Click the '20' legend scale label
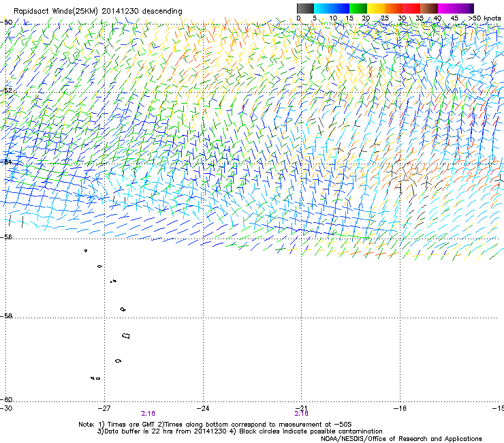The width and height of the screenshot is (504, 443). pos(366,18)
